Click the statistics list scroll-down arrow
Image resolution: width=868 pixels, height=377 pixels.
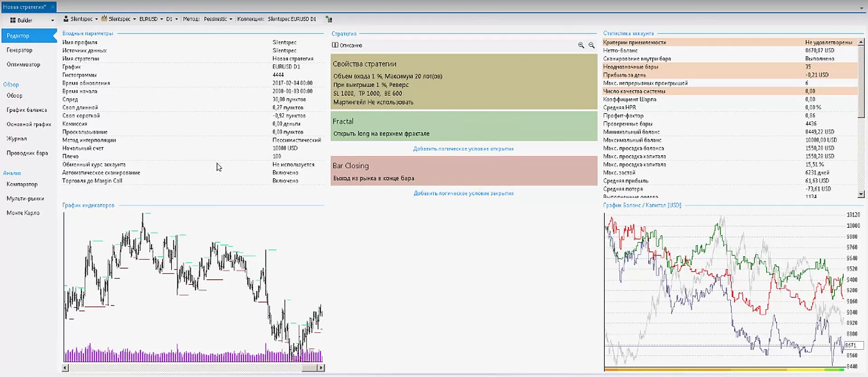(861, 194)
